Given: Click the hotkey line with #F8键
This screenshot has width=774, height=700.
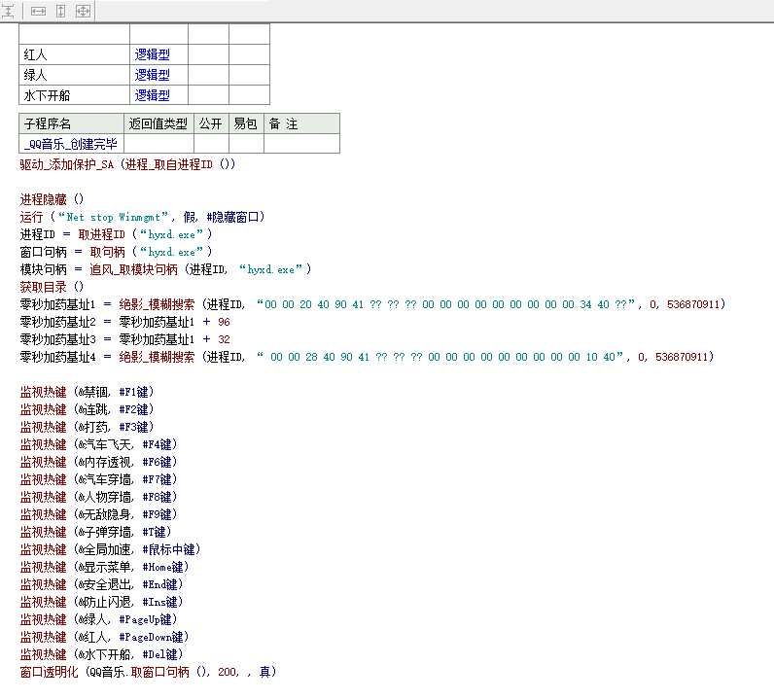Looking at the screenshot, I should (x=99, y=497).
